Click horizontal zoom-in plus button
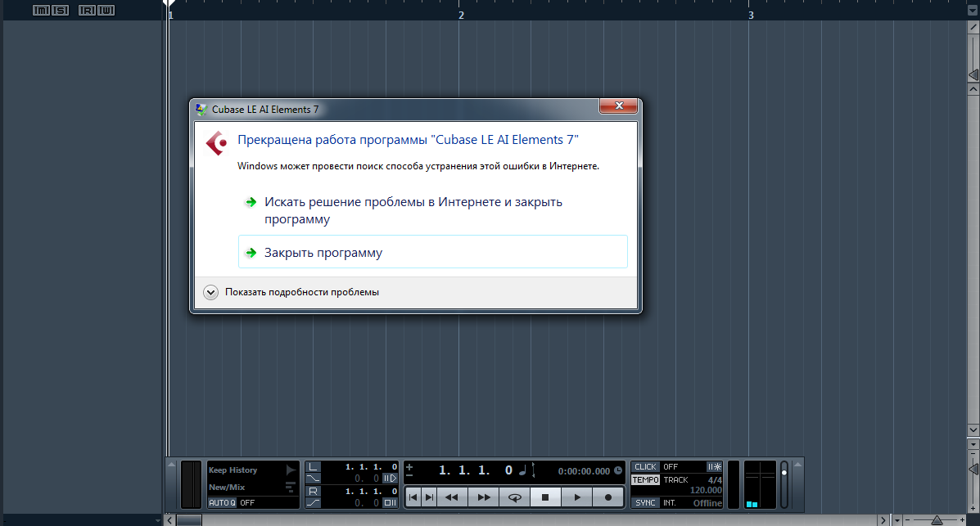The image size is (980, 526). coord(963,519)
